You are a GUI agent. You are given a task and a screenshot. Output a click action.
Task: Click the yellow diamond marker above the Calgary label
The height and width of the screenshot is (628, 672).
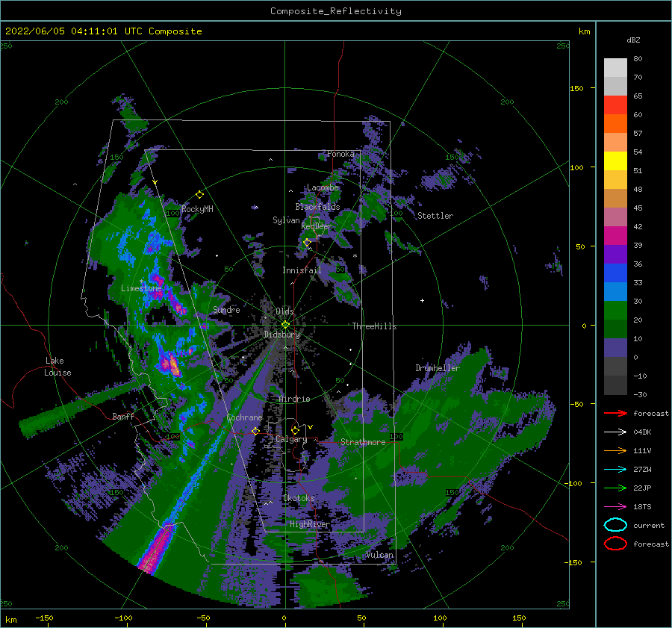(x=295, y=430)
